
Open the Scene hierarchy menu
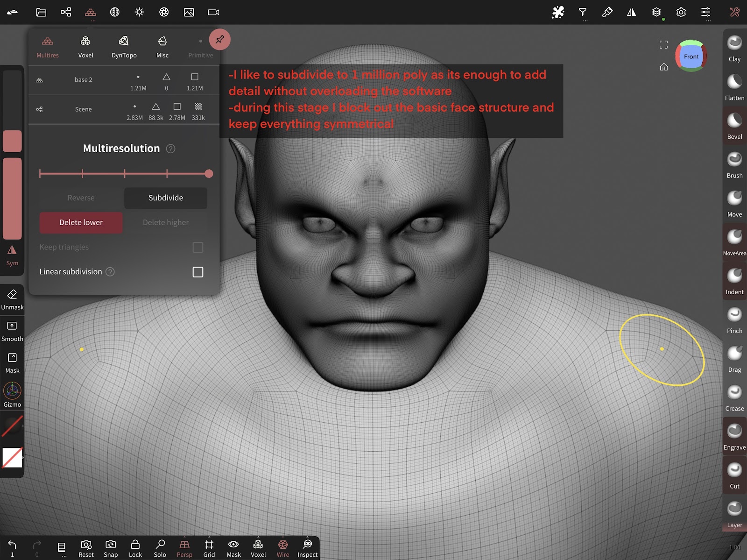(x=66, y=12)
